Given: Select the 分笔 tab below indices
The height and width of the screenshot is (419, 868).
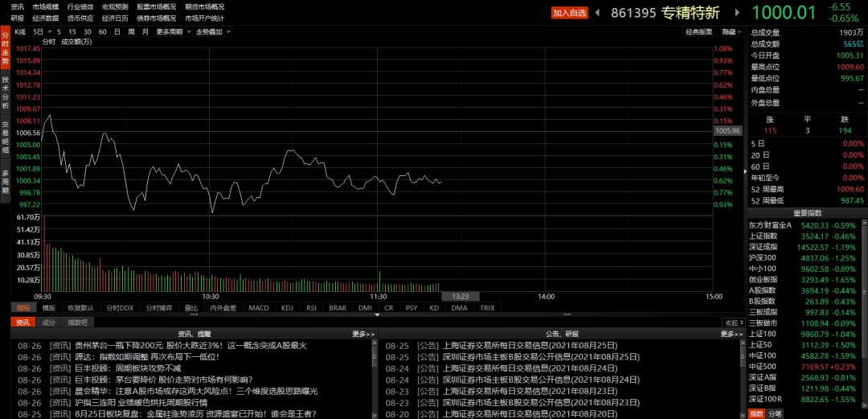Looking at the screenshot, I should [x=775, y=413].
